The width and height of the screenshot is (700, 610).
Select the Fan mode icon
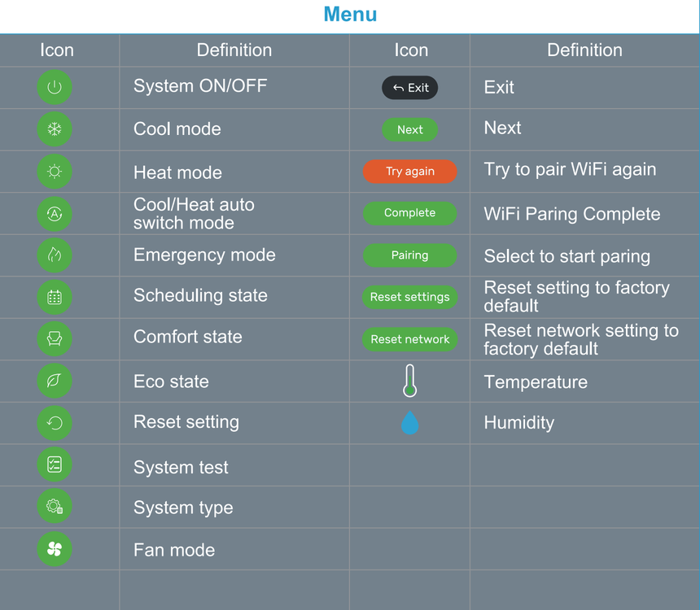pos(55,549)
